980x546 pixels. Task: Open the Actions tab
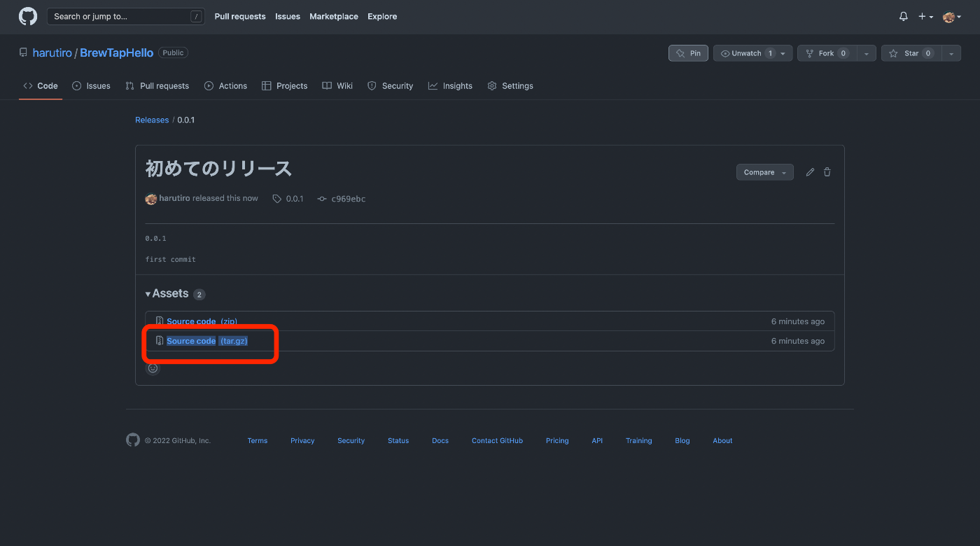[225, 86]
